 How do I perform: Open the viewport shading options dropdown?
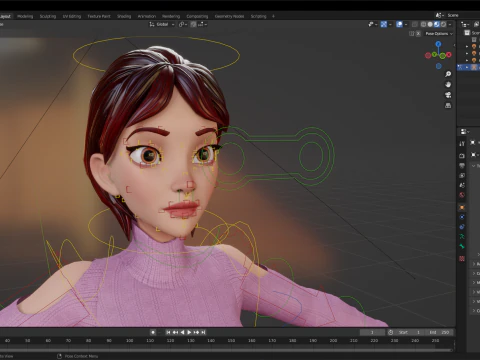point(450,24)
